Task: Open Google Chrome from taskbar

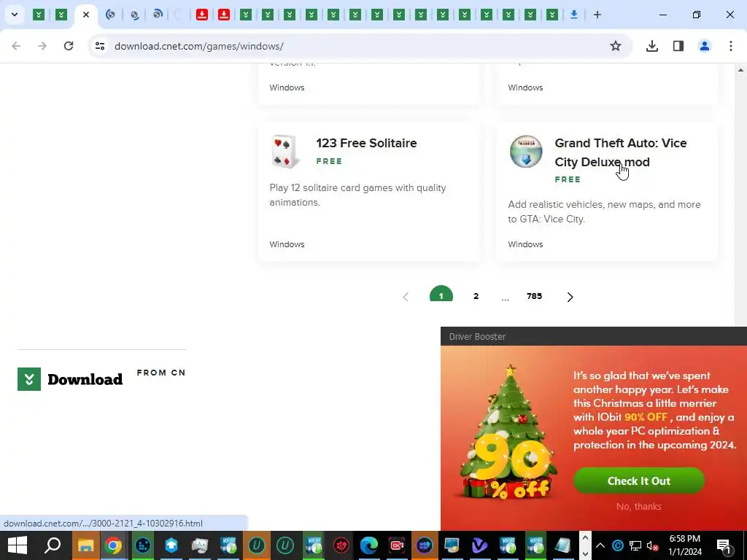Action: (113, 545)
